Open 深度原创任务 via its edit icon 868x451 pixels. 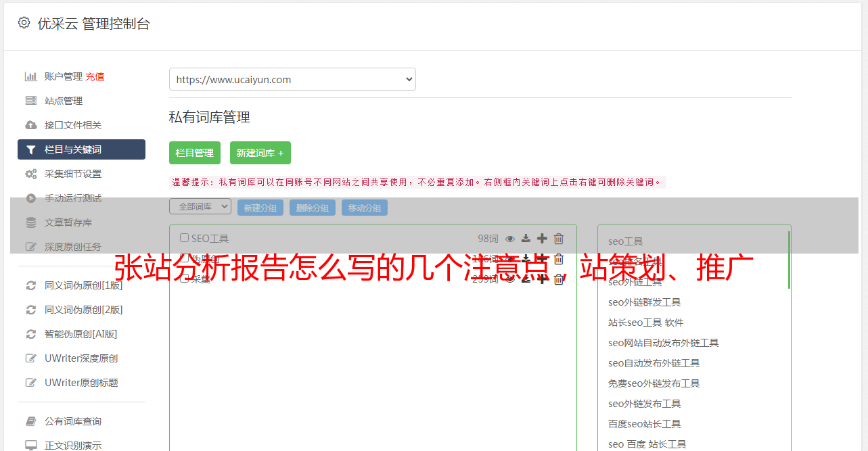point(30,247)
